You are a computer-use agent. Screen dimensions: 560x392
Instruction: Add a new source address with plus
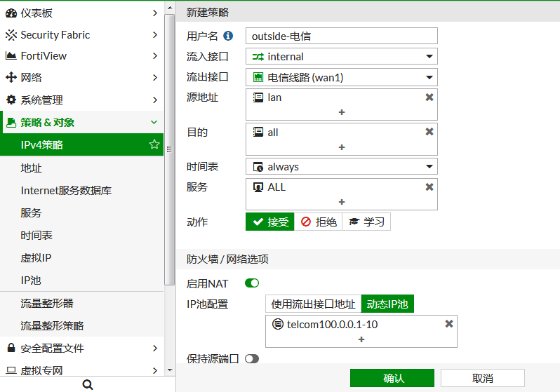[342, 112]
